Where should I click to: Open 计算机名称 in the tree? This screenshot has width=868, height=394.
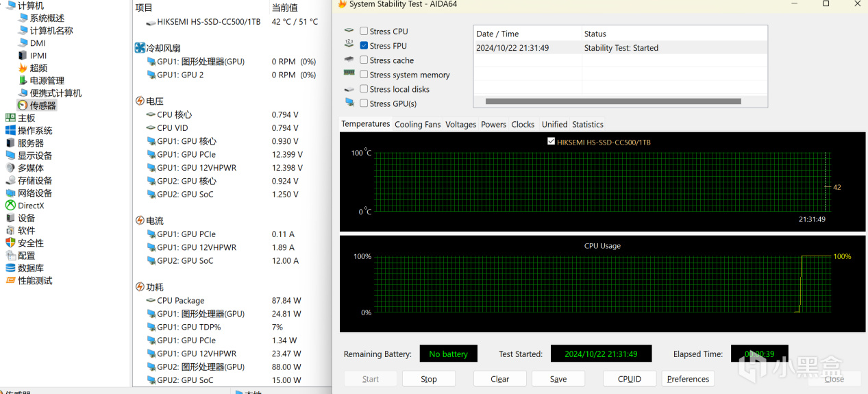(51, 30)
